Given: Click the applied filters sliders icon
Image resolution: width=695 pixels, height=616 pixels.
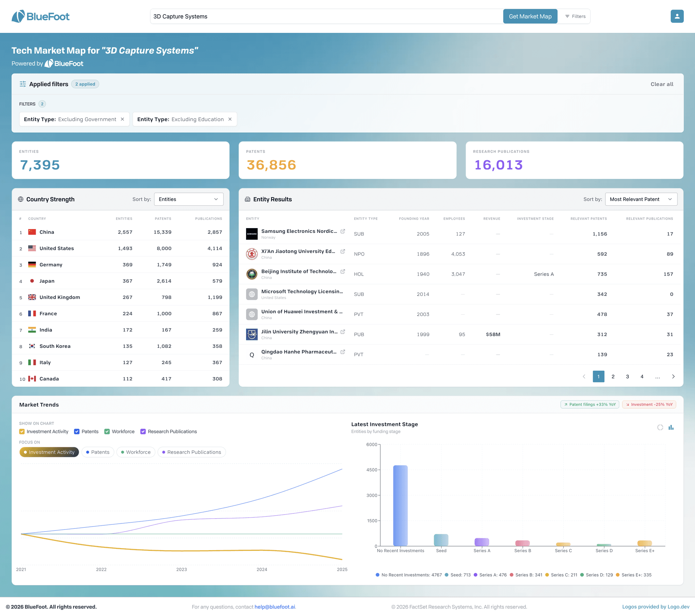Looking at the screenshot, I should 23,84.
